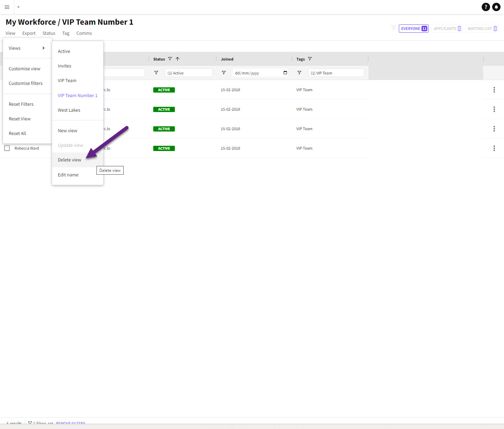Choose the West Lakes saved view
The width and height of the screenshot is (504, 429).
click(69, 110)
